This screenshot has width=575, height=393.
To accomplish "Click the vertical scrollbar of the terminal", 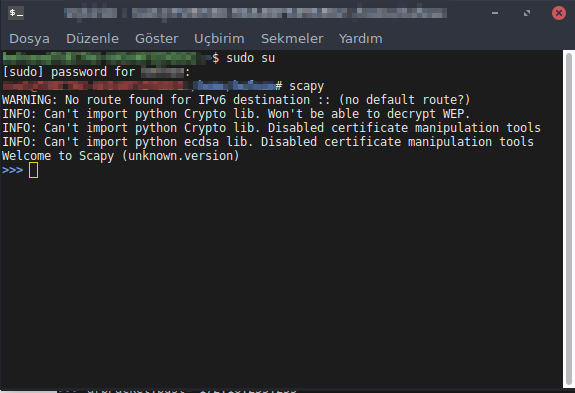I will coord(569,218).
